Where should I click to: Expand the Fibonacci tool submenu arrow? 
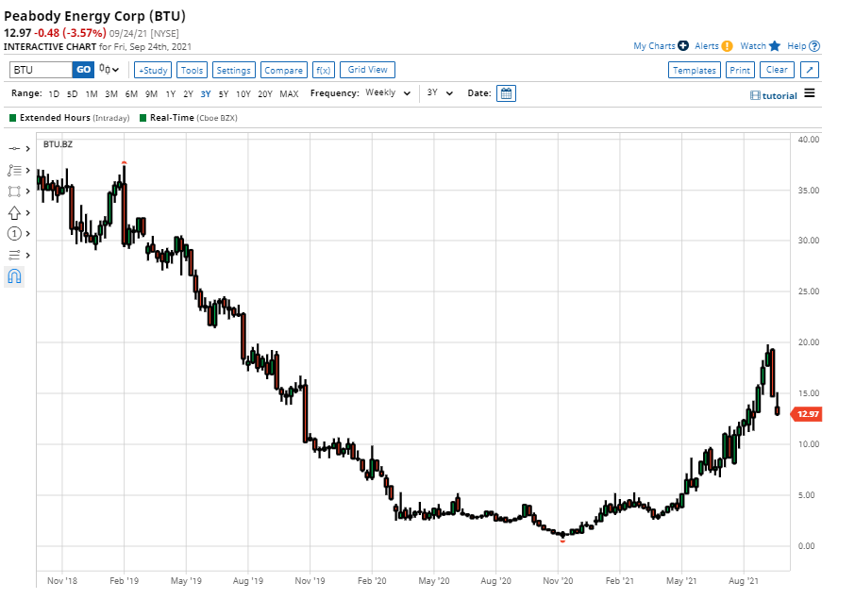27,171
